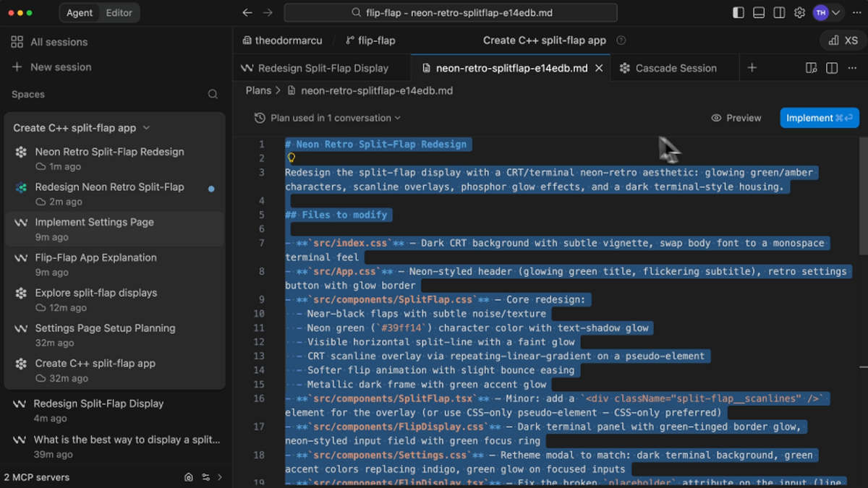Click the theodormarcu repository breadcrumb
Image resolution: width=868 pixels, height=488 pixels.
283,40
